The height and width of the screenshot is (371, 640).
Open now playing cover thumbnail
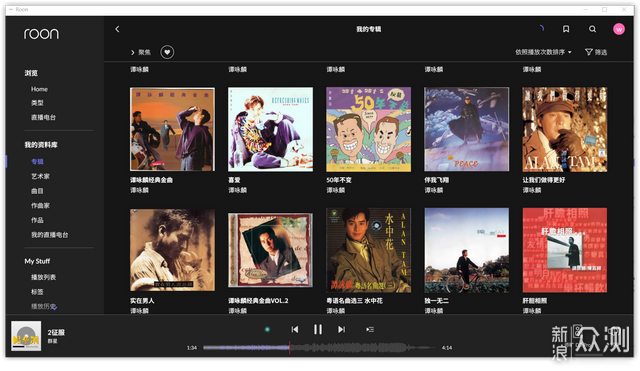(26, 336)
